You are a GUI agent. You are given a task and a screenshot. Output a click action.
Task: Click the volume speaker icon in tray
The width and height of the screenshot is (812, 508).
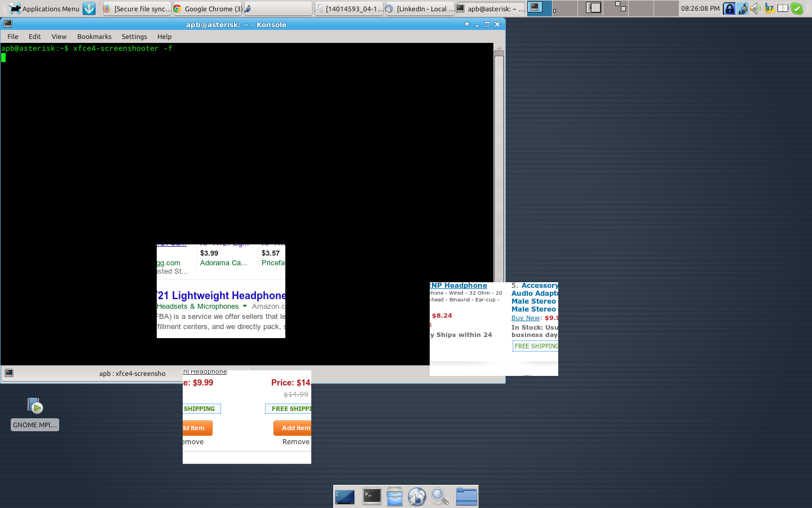tap(755, 8)
